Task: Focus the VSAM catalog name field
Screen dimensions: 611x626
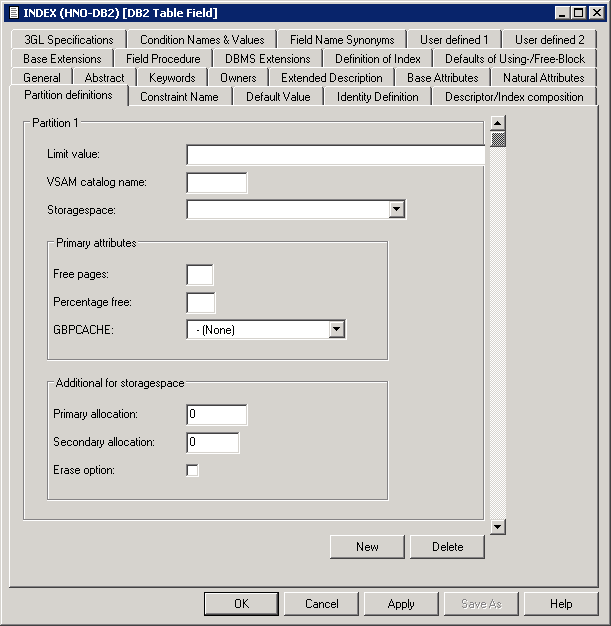Action: click(x=217, y=183)
